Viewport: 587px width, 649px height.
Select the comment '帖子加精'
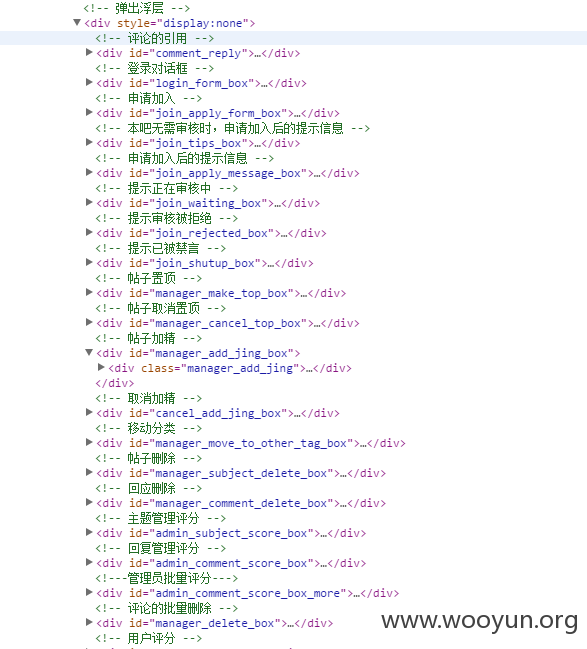click(x=149, y=338)
